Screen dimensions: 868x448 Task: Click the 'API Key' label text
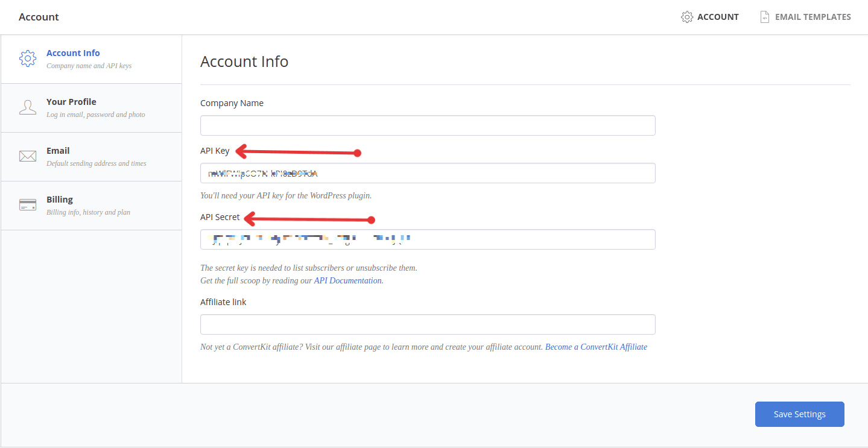pos(215,151)
